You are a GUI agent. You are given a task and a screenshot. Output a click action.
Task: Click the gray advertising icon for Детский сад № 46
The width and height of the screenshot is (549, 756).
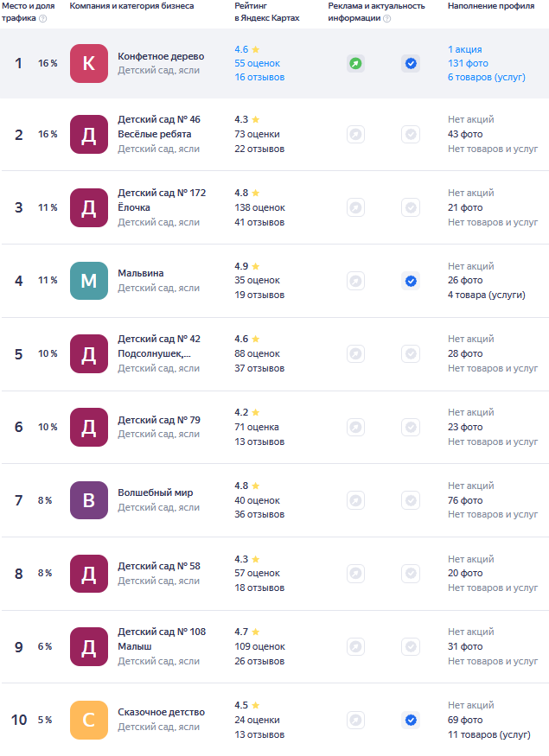355,134
